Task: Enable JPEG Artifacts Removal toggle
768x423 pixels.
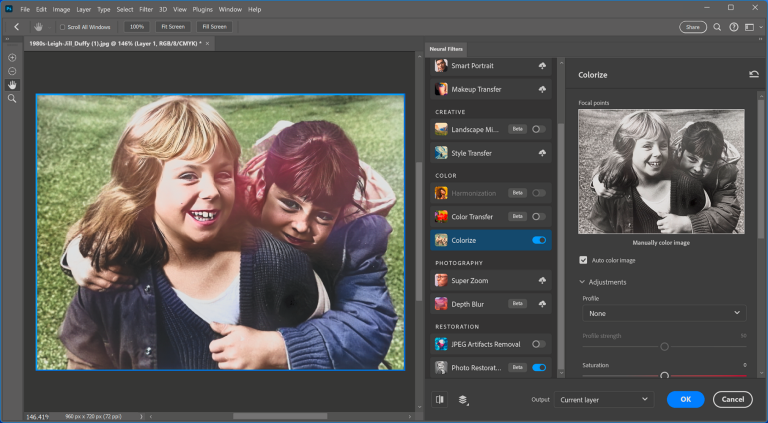Action: coord(539,344)
